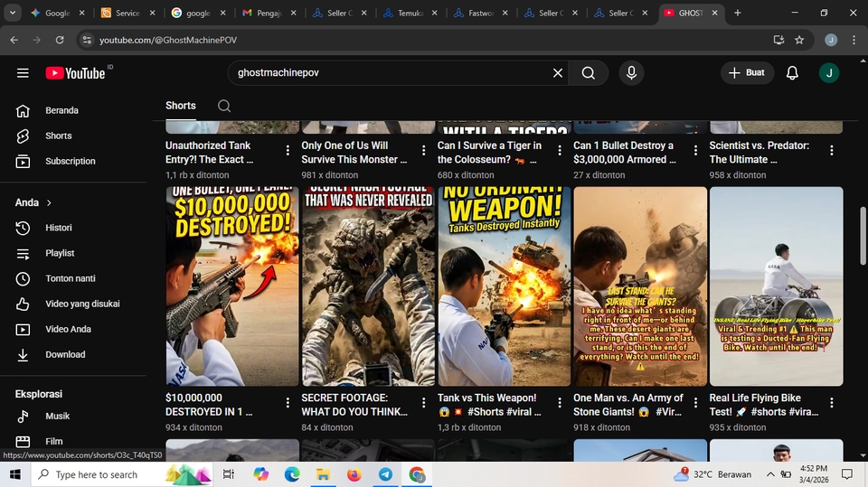868x487 pixels.
Task: Open options menu for Real Life Flying Bike
Action: click(832, 403)
